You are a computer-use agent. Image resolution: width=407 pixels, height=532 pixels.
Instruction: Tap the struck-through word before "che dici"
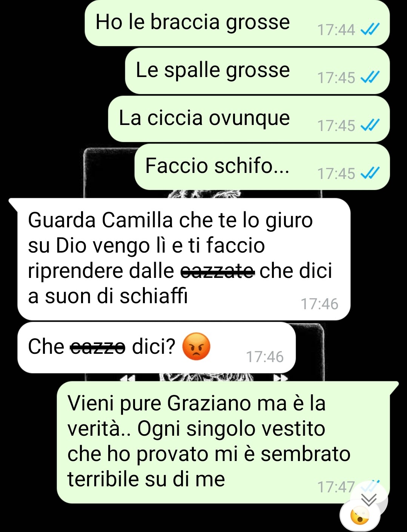coord(218,271)
